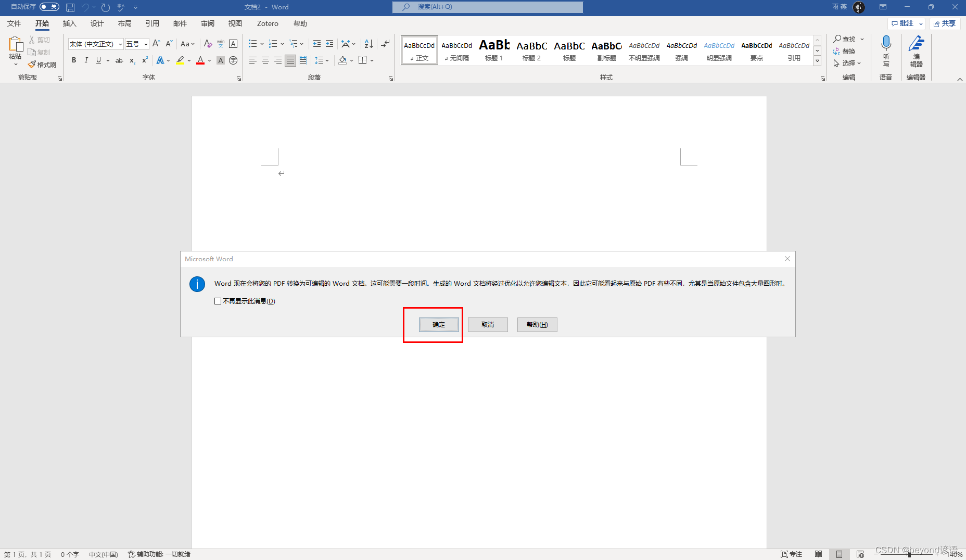The width and height of the screenshot is (966, 560).
Task: Click Replace in Editing group
Action: coord(844,51)
